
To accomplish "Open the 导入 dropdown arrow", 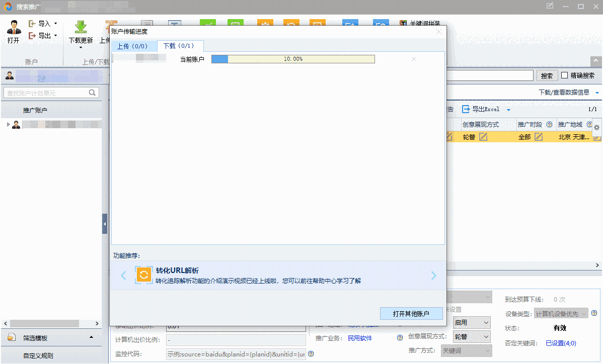I will pos(55,23).
